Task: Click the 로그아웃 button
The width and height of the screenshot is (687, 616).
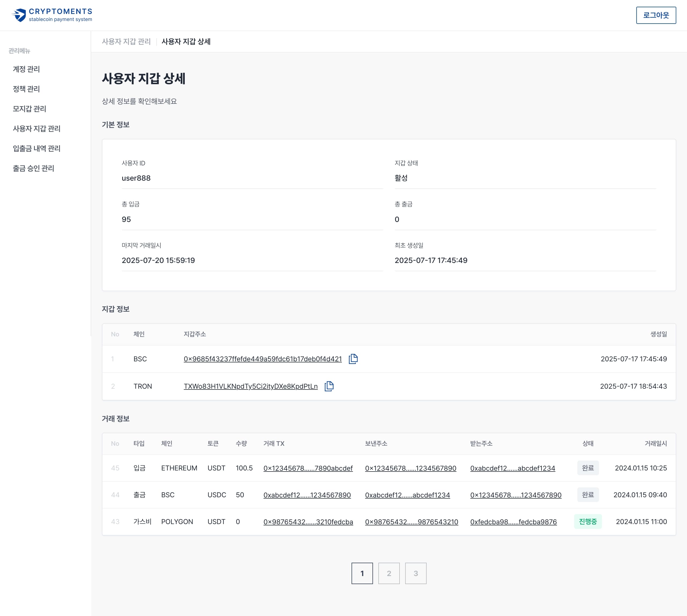Action: tap(656, 15)
